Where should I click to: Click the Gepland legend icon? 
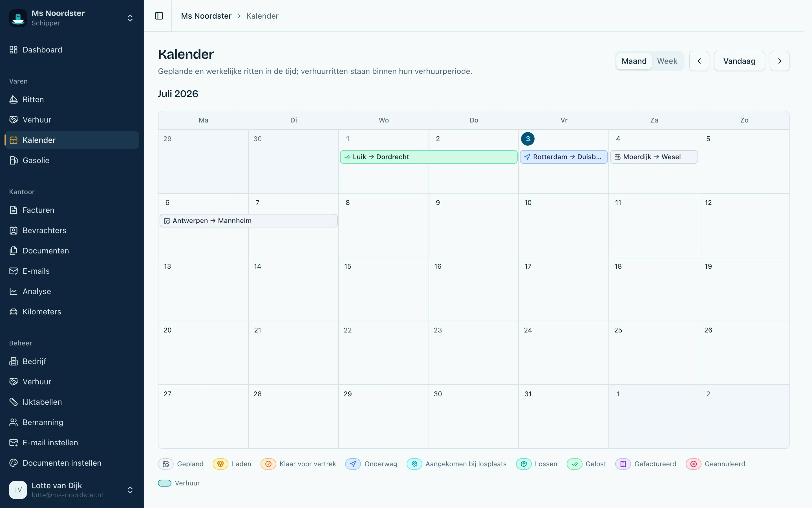[166, 464]
